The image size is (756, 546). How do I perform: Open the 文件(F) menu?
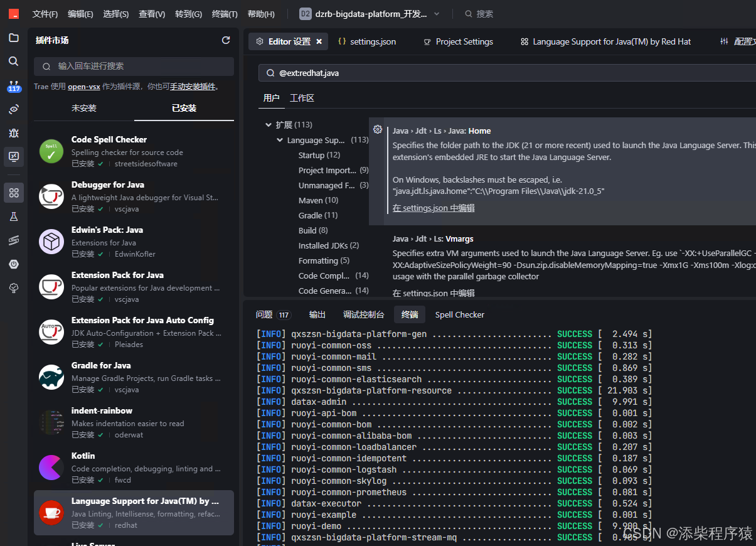point(45,14)
